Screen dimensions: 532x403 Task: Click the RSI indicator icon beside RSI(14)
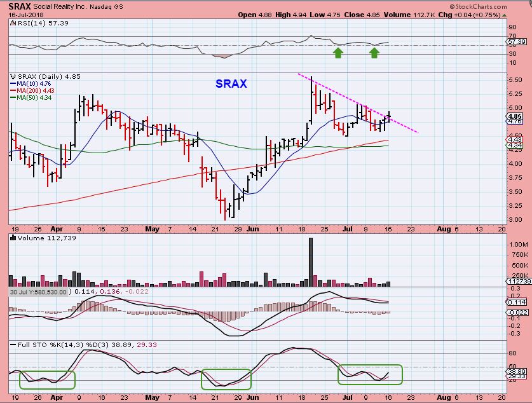13,23
